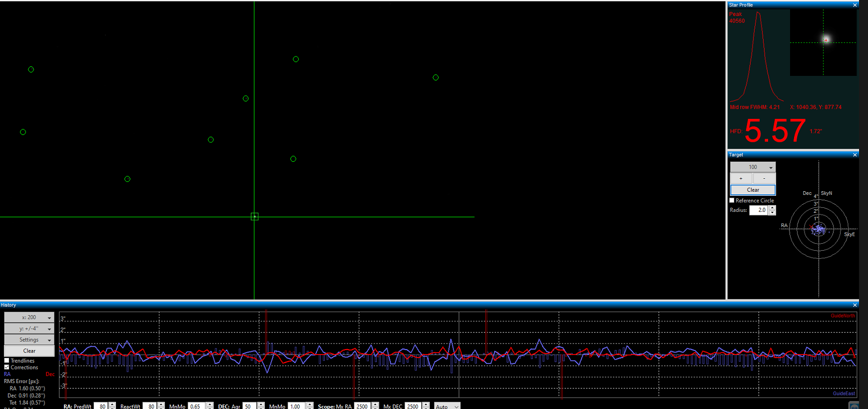
Task: Open the Target 100 points dropdown
Action: [753, 167]
